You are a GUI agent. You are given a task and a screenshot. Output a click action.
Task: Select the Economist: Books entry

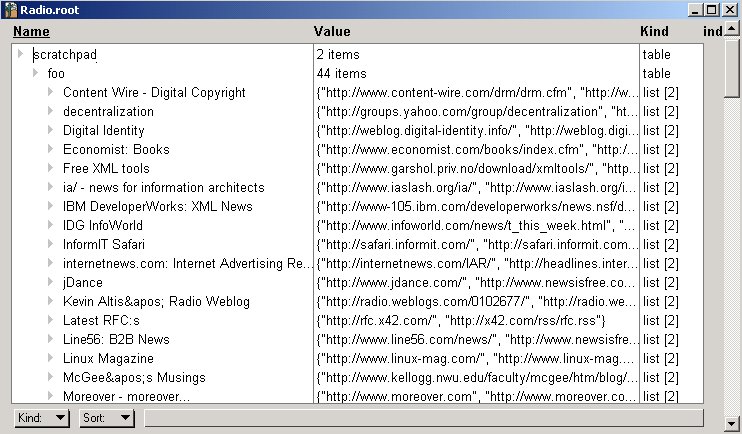tap(116, 150)
